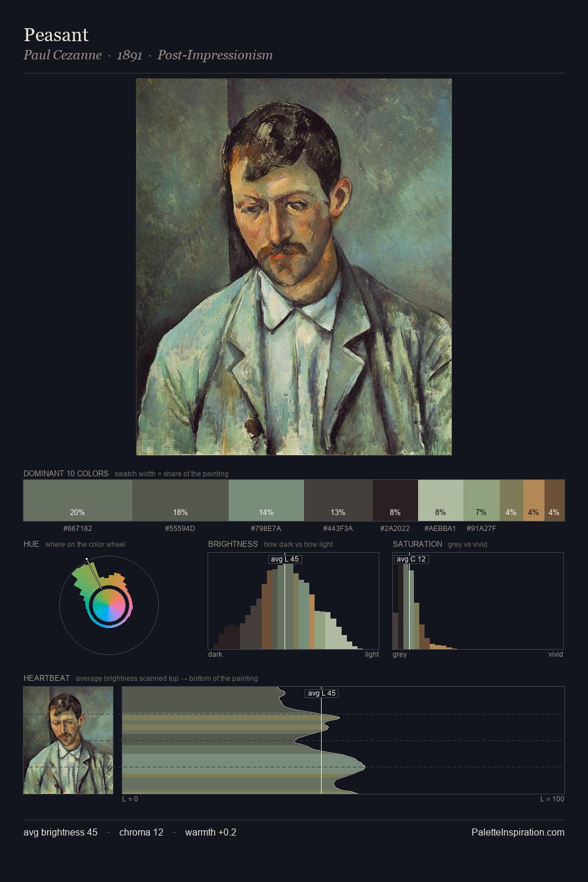The image size is (588, 882).
Task: Click the 'vivid' label under saturation chart
Action: click(x=556, y=654)
